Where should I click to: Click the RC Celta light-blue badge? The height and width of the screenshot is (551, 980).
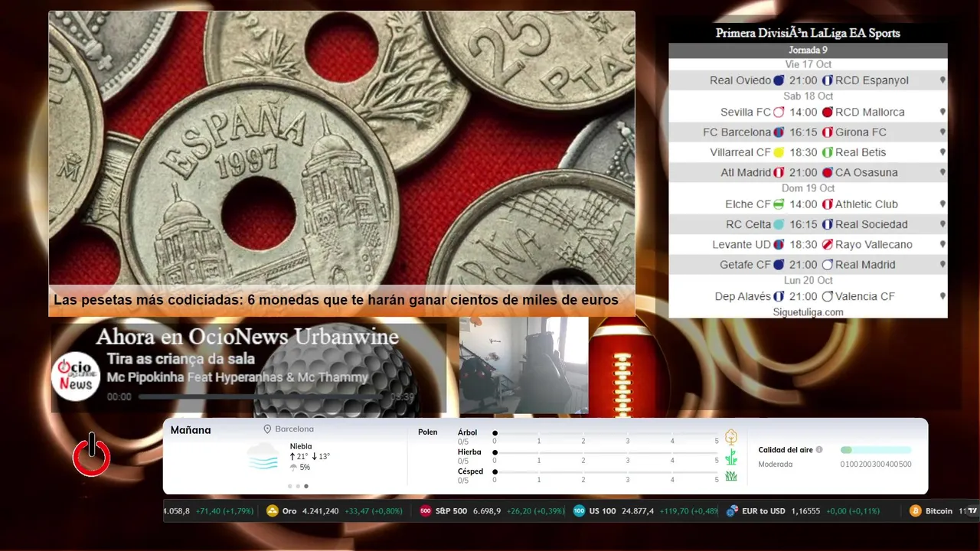coord(779,224)
